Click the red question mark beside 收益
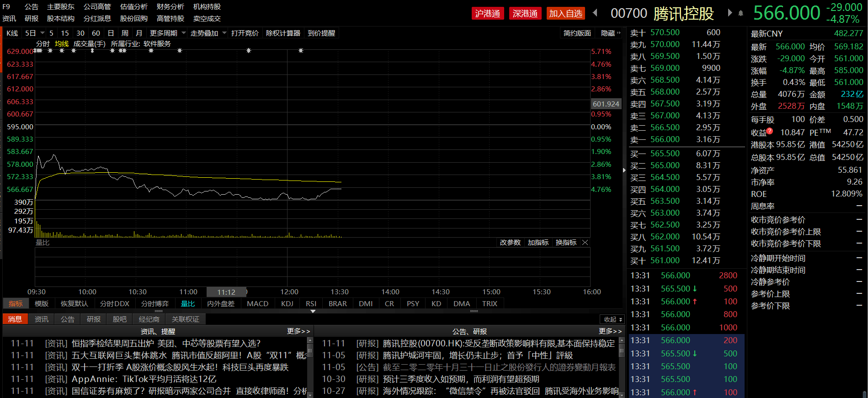Screen dimensions: 868x398 [770, 131]
